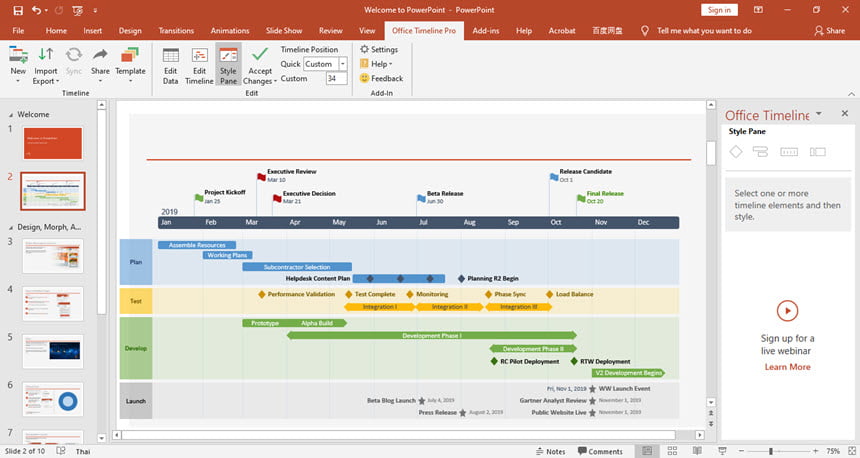
Task: Click Tell me what you want to do
Action: tap(704, 31)
